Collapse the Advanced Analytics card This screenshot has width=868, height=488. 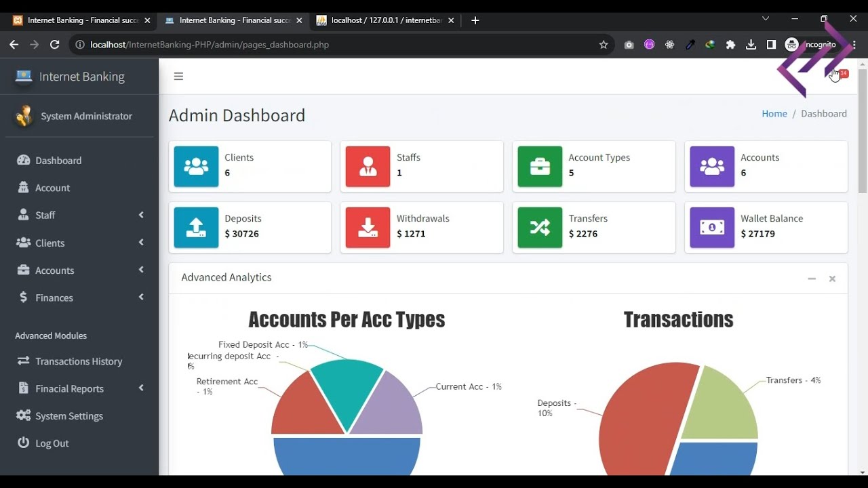point(811,279)
